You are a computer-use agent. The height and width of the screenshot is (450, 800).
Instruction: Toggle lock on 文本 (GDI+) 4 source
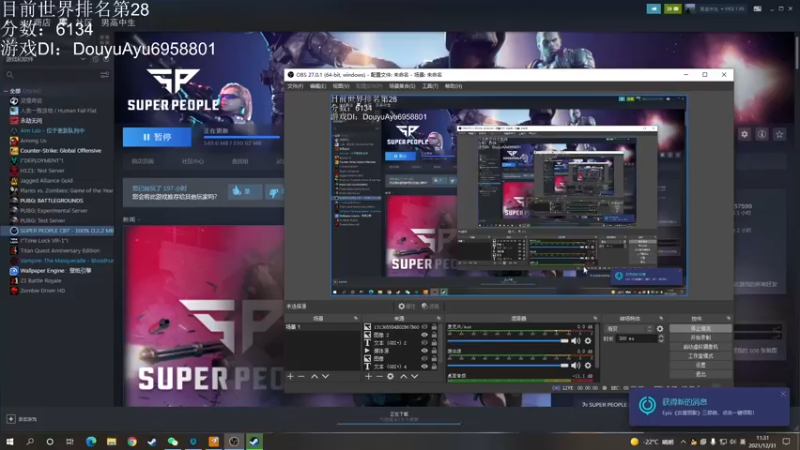(434, 366)
